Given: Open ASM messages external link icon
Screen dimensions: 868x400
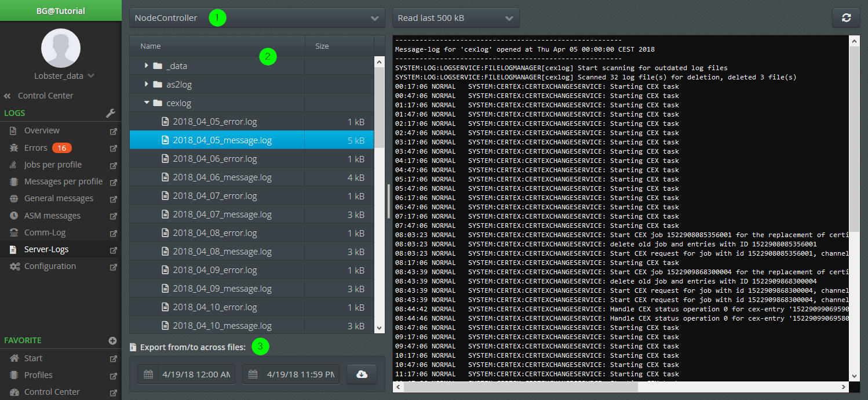Looking at the screenshot, I should point(113,216).
